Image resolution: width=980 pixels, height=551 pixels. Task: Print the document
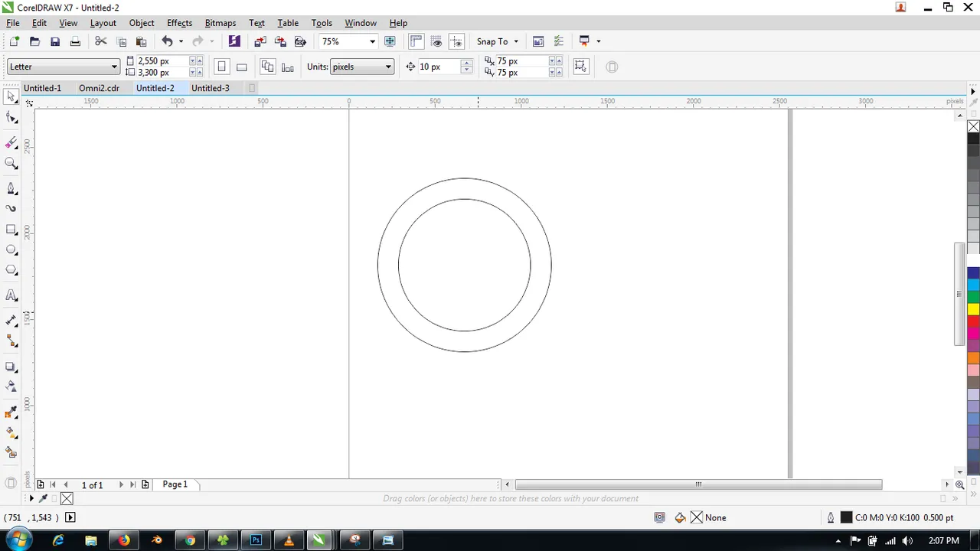(x=75, y=41)
